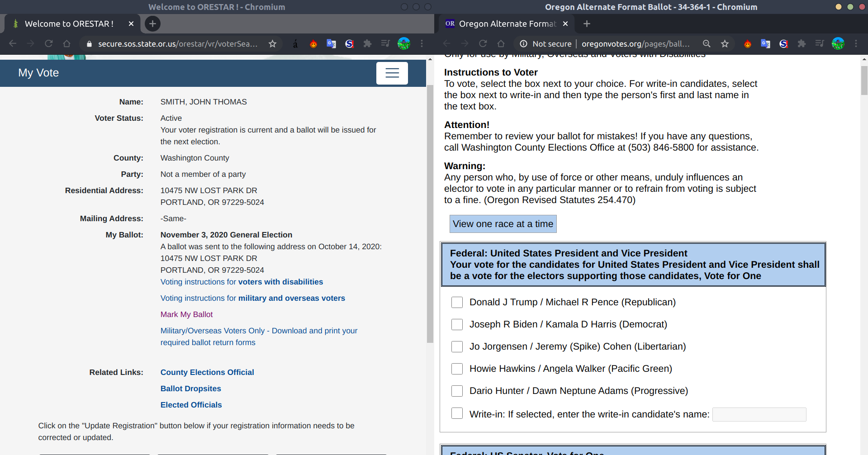Go back in the ORESTAR window
Image resolution: width=868 pixels, height=455 pixels.
point(13,43)
